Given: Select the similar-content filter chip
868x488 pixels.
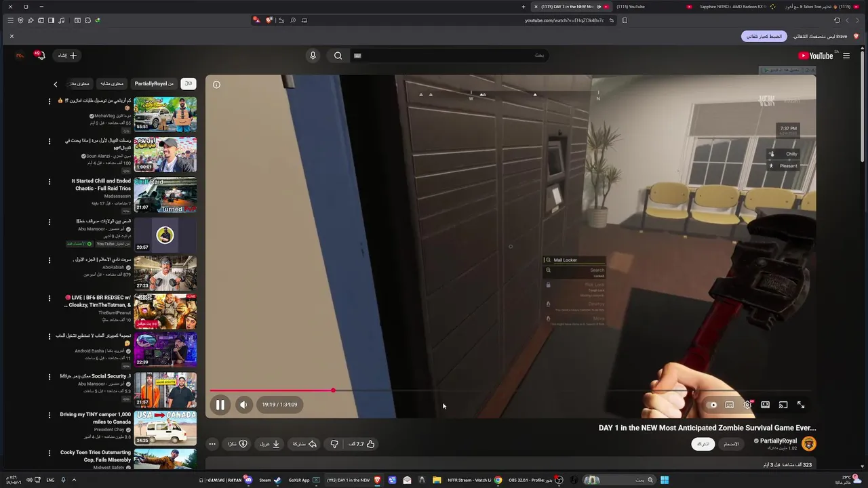Looking at the screenshot, I should 112,83.
